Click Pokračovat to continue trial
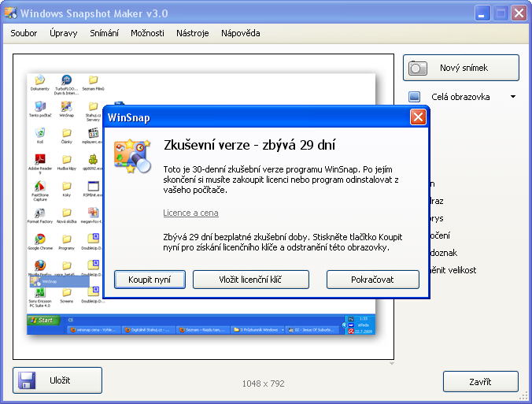The height and width of the screenshot is (404, 532). (x=372, y=280)
